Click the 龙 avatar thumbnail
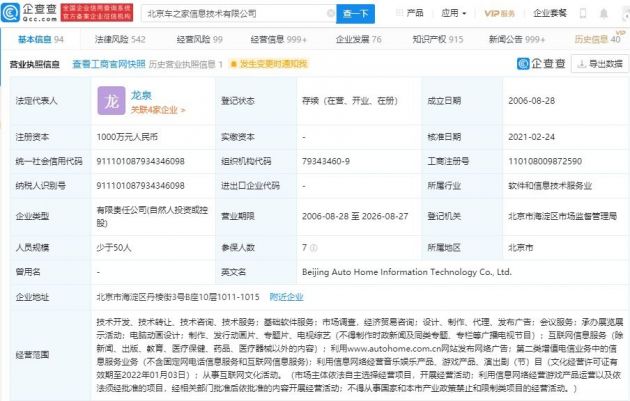Image resolution: width=630 pixels, height=401 pixels. [x=111, y=101]
